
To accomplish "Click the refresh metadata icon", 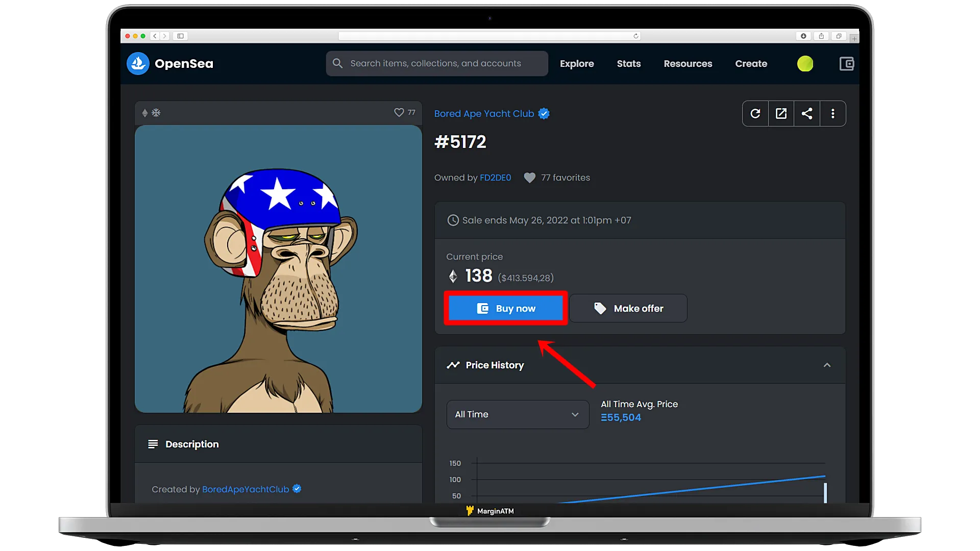I will [755, 113].
